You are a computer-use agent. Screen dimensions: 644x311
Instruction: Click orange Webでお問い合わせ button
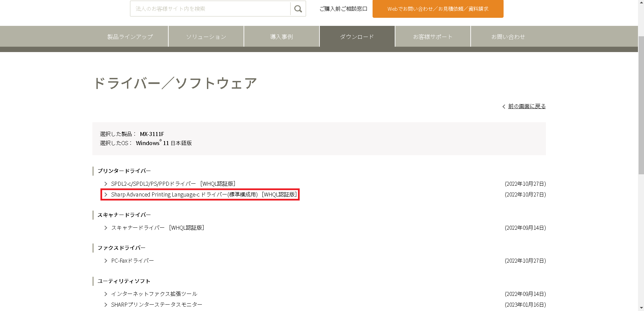[438, 9]
